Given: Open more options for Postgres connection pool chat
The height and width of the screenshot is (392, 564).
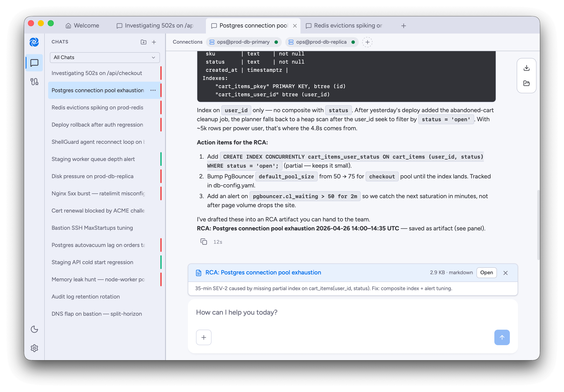Looking at the screenshot, I should [x=153, y=90].
